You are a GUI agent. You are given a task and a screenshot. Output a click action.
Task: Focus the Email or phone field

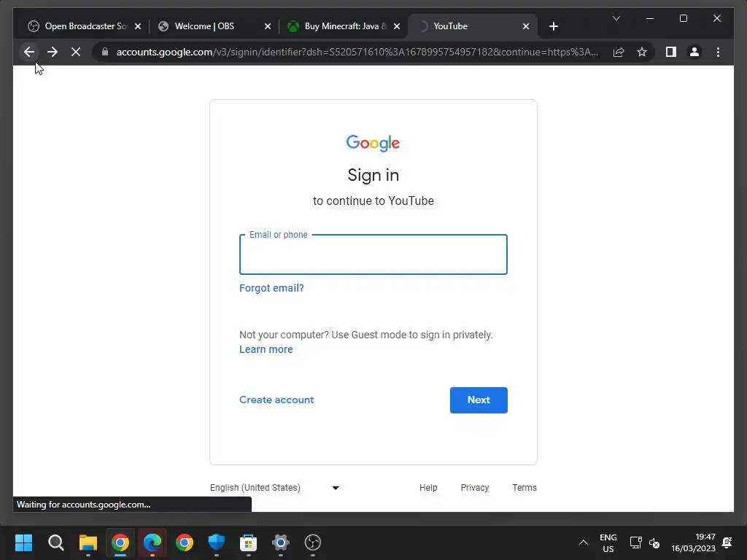373,254
